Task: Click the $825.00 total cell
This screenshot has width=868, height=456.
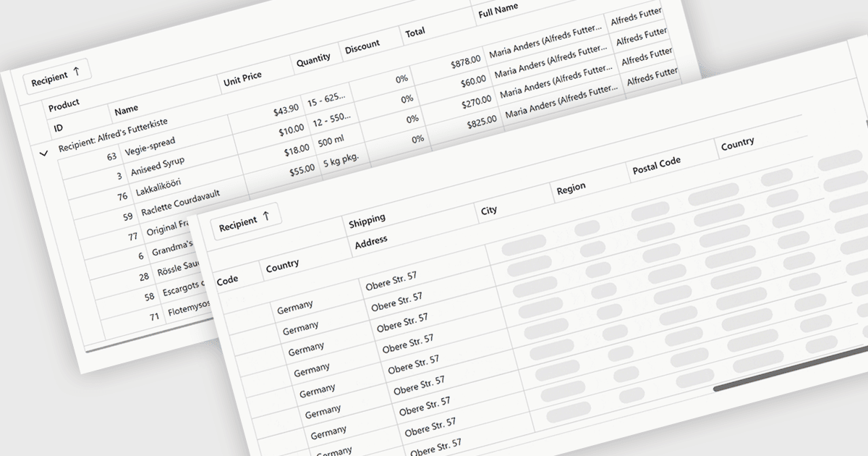Action: (x=482, y=121)
